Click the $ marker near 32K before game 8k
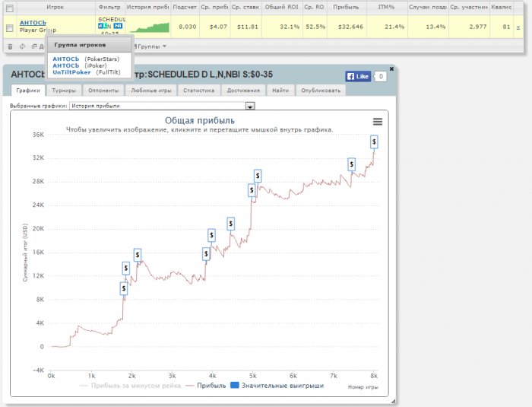 (x=352, y=164)
